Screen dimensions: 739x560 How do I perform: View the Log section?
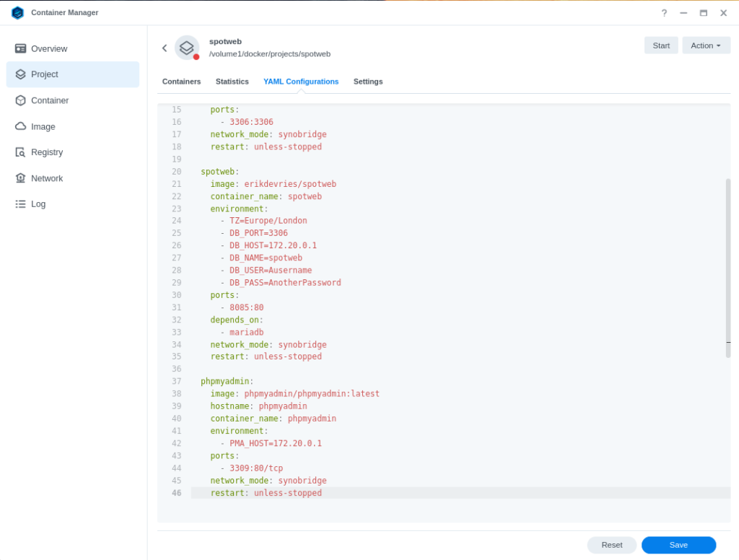pos(73,204)
